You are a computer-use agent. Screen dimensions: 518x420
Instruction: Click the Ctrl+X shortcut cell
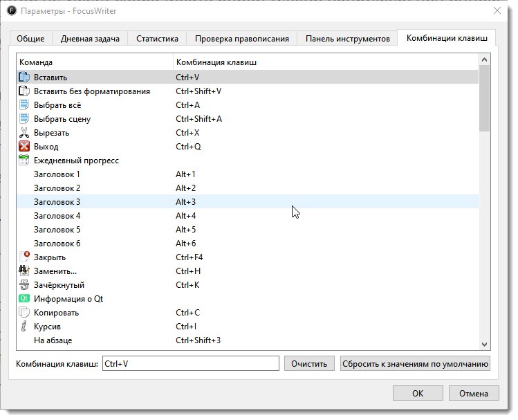(x=187, y=133)
